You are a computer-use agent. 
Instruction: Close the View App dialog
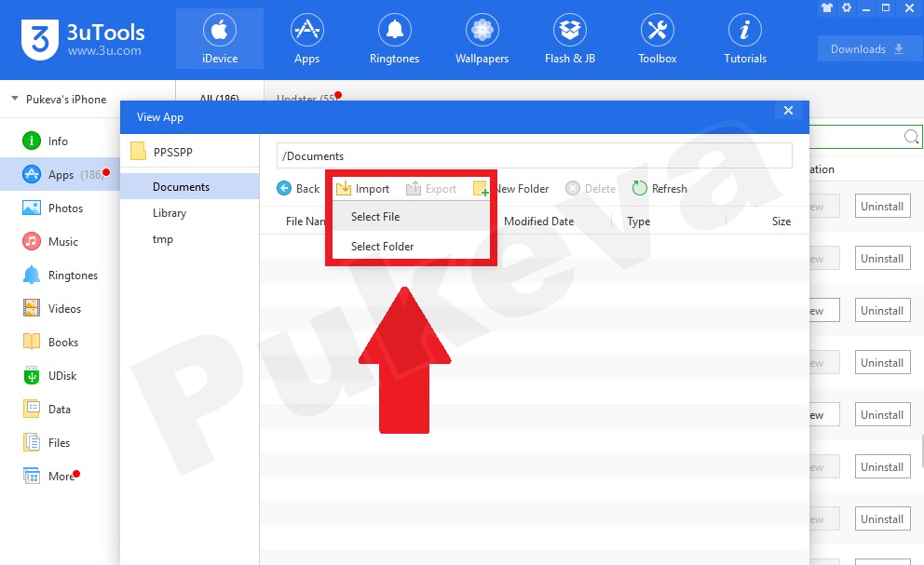(x=788, y=111)
